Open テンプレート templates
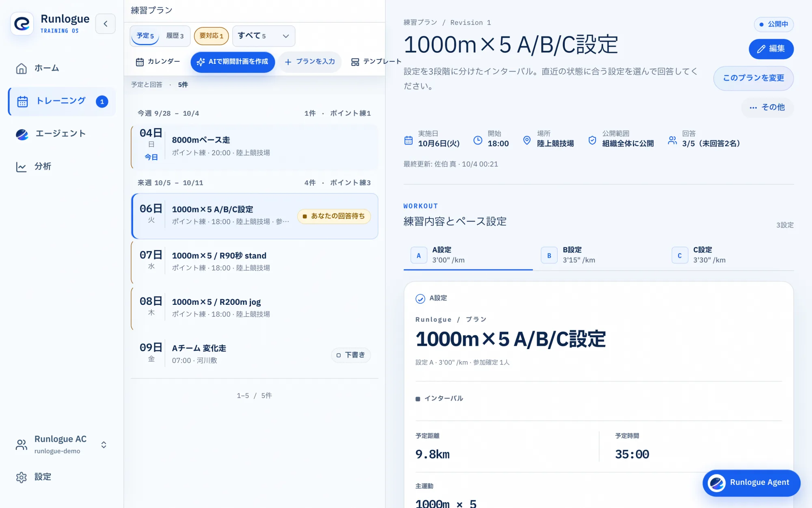This screenshot has height=508, width=812. pos(376,62)
